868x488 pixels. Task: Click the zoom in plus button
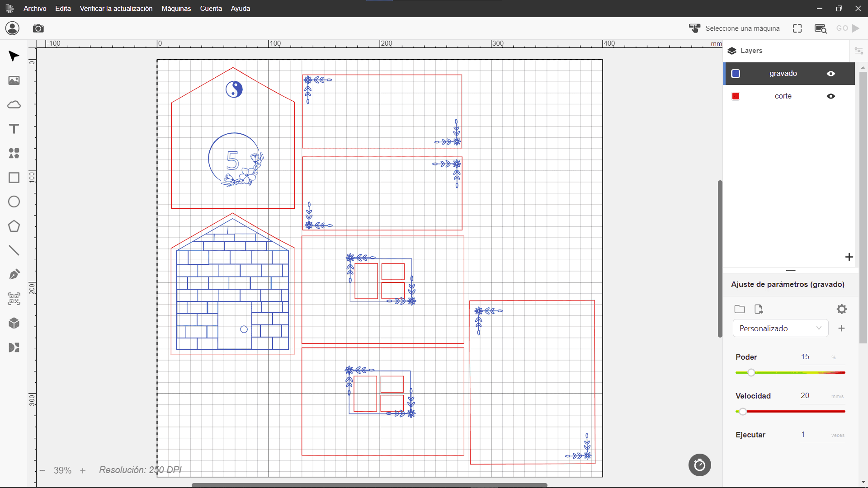83,471
